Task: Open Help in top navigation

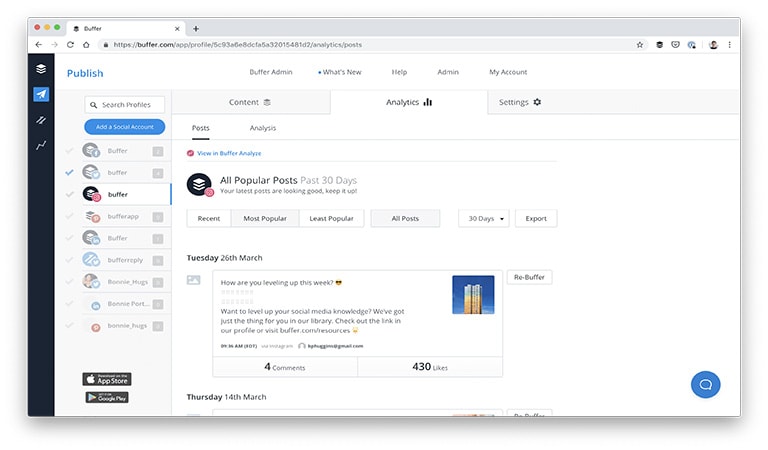Action: click(399, 72)
